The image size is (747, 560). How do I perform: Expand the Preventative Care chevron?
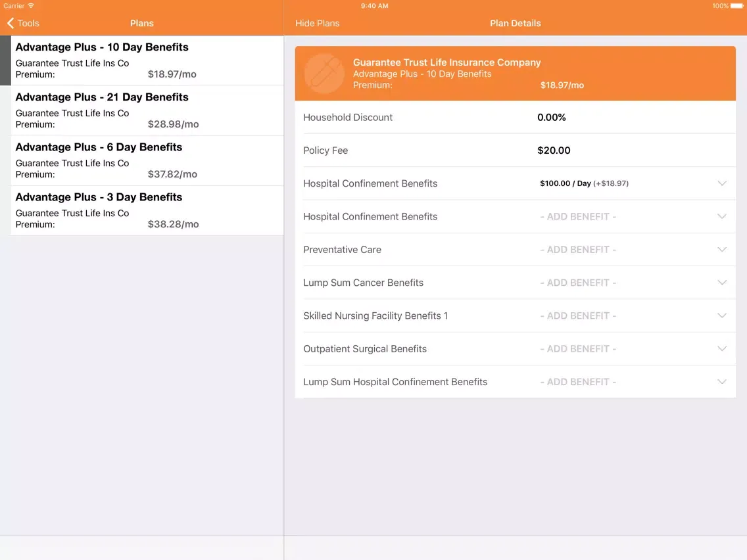(x=722, y=250)
